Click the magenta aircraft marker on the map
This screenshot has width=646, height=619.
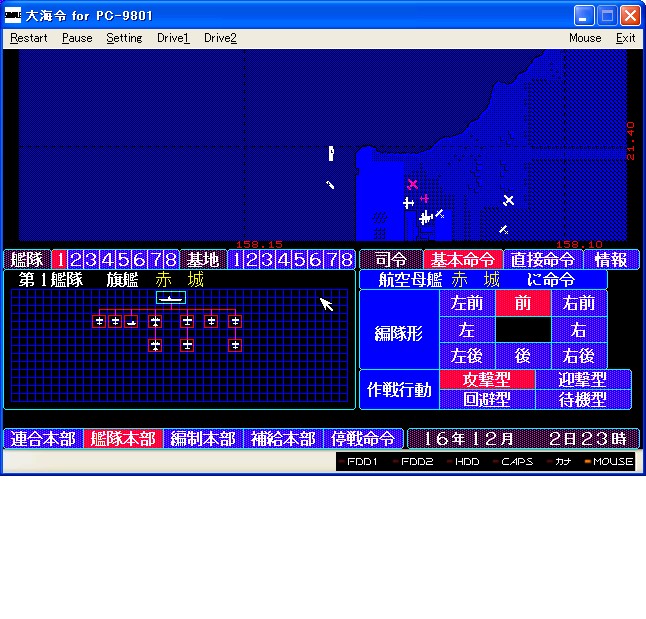412,184
